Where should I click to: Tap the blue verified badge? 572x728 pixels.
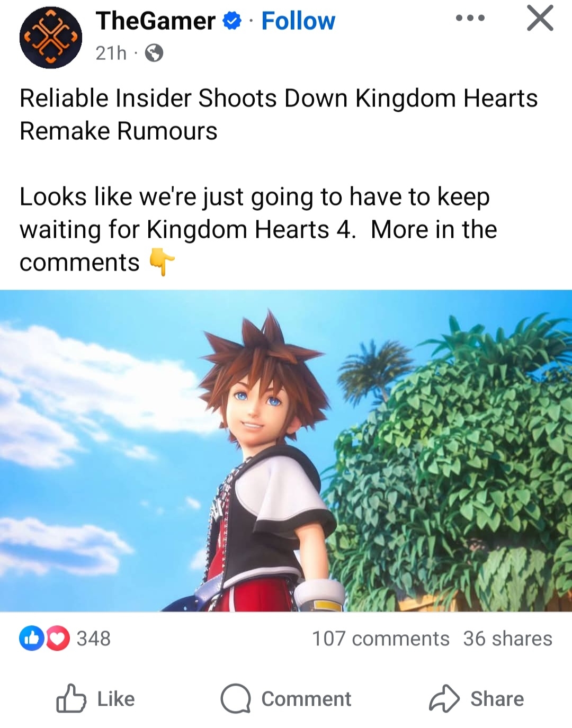click(232, 21)
